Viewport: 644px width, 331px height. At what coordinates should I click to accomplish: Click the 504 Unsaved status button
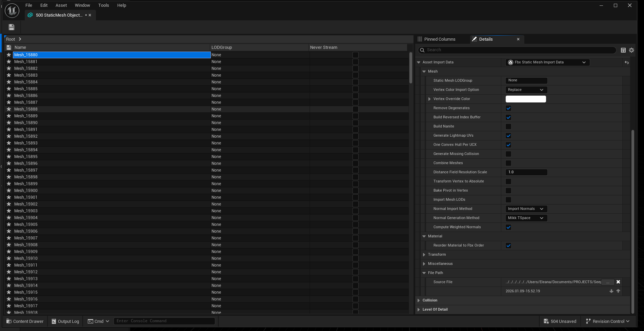560,321
